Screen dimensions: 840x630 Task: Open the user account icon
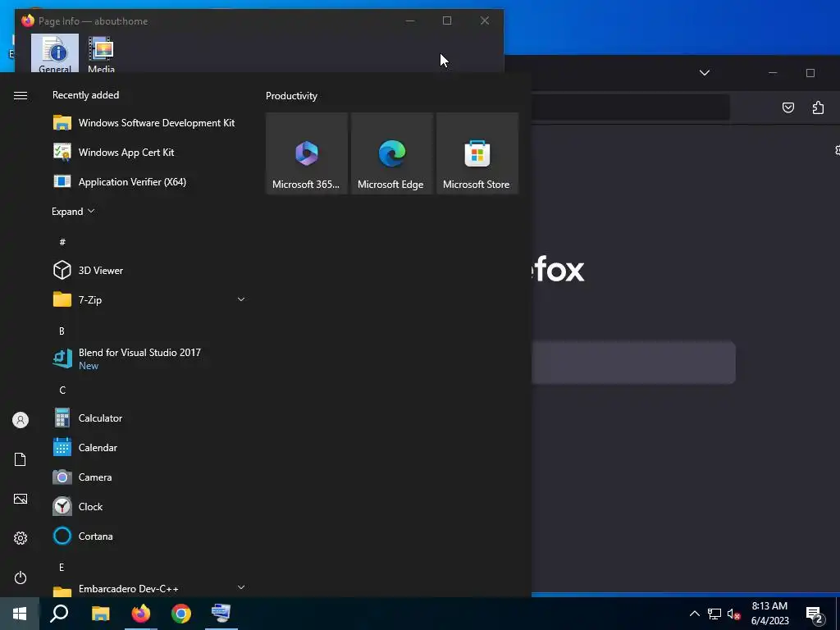point(21,420)
